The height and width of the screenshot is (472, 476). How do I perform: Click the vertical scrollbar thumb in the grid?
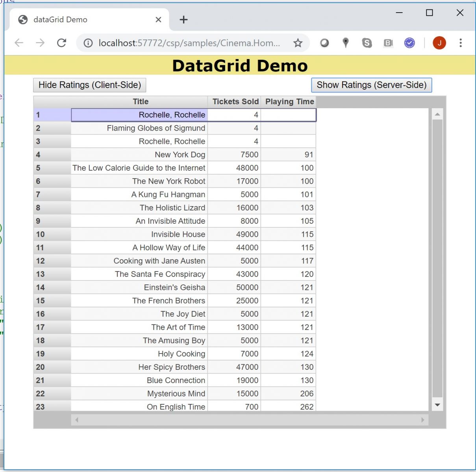pos(437,258)
